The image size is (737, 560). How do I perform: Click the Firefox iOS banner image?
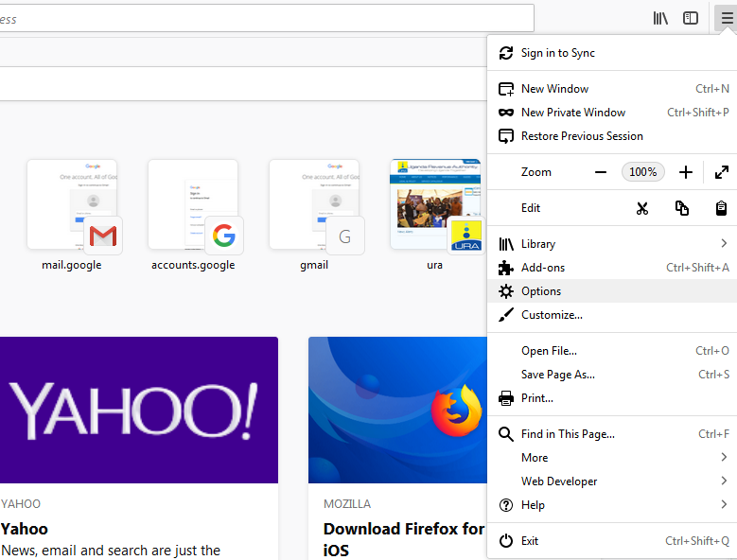click(397, 410)
